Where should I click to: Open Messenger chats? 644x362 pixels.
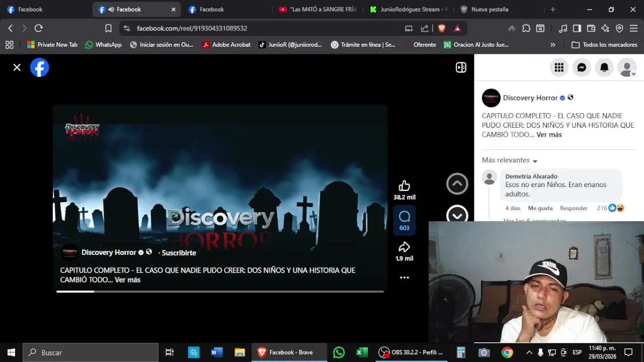coord(582,67)
